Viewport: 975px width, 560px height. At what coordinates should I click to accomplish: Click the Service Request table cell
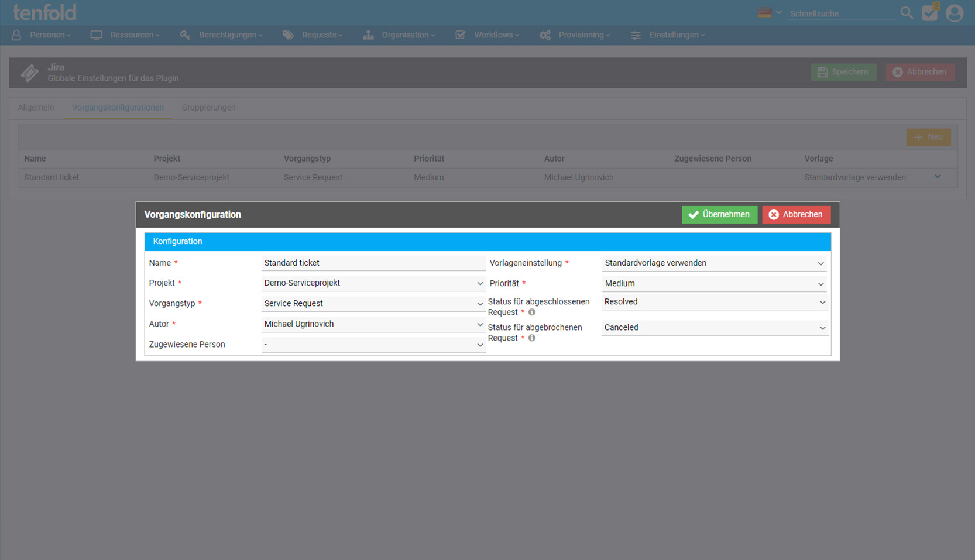pyautogui.click(x=313, y=177)
